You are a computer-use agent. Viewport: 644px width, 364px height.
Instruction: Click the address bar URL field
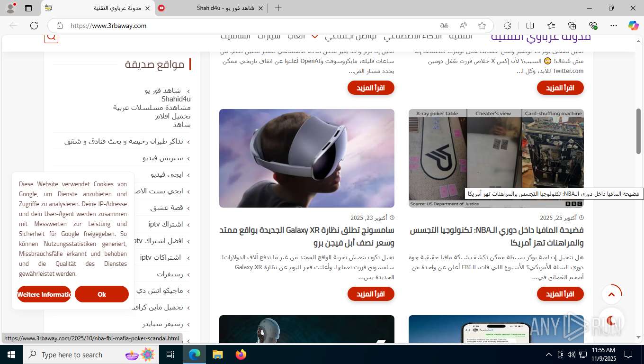(x=251, y=26)
